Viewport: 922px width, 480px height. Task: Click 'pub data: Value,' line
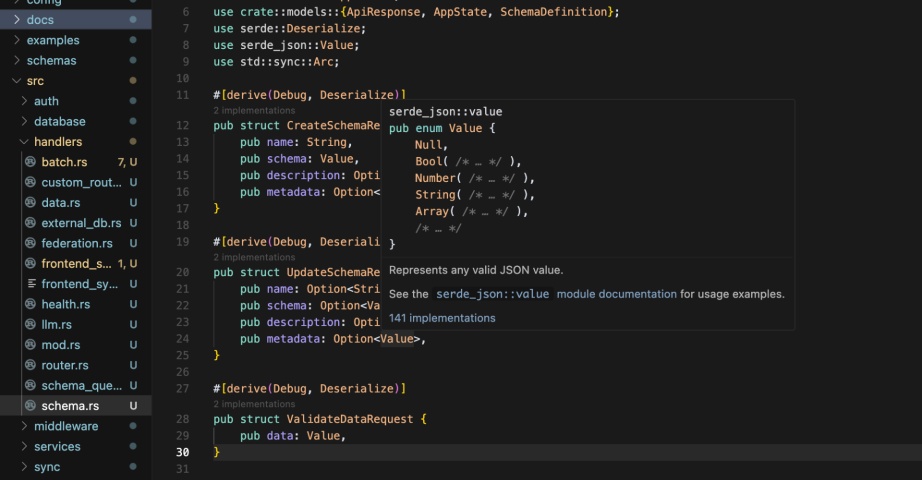pyautogui.click(x=293, y=436)
